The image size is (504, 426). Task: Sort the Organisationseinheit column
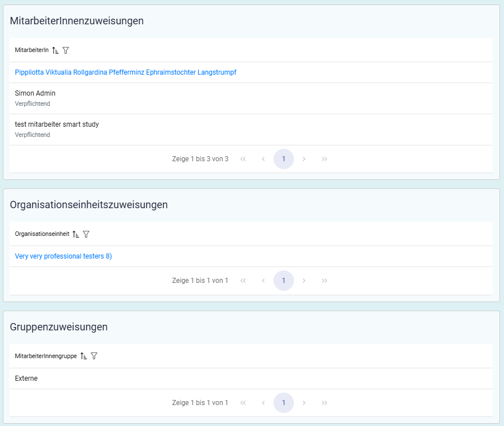click(x=76, y=234)
